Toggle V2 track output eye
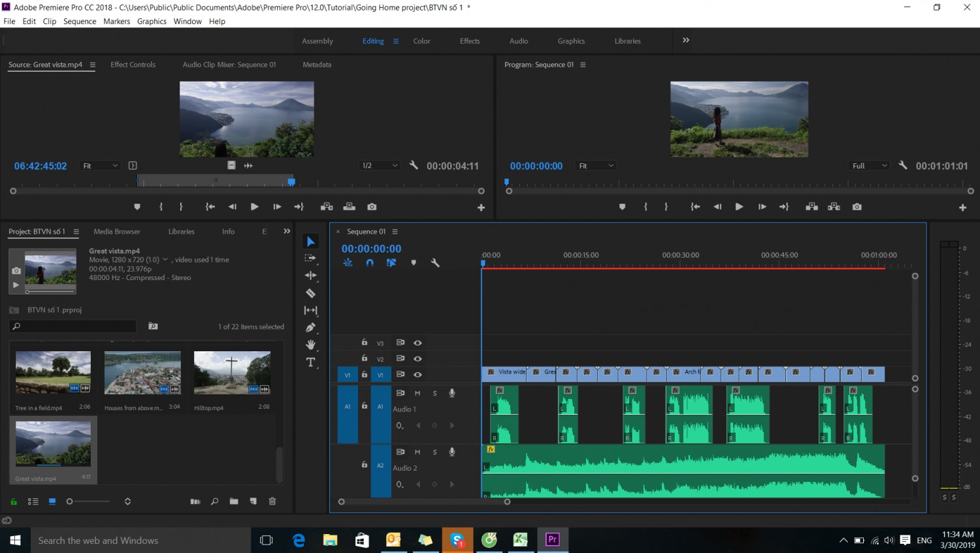 point(417,358)
